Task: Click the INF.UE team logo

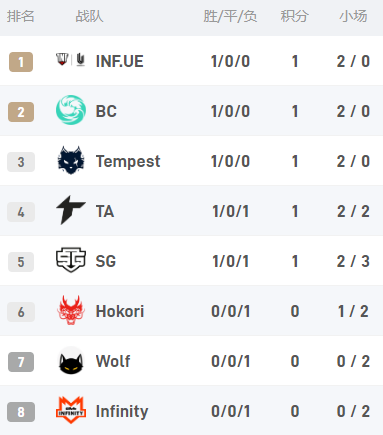Action: (71, 60)
